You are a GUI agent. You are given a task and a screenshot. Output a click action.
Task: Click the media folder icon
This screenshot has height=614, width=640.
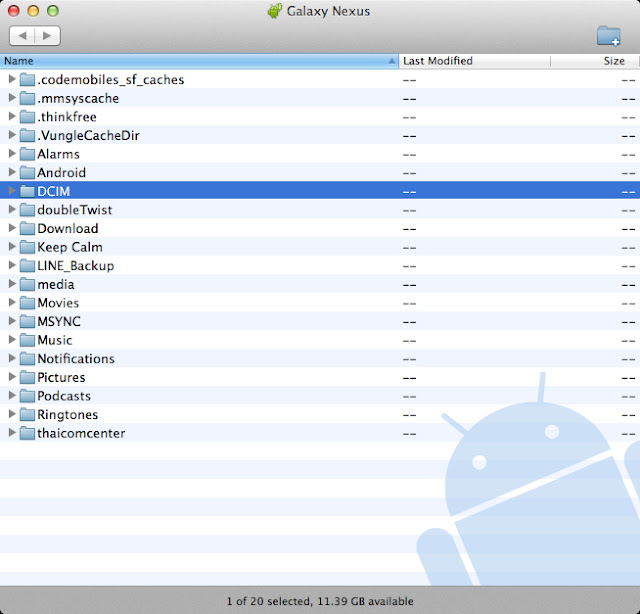click(27, 284)
